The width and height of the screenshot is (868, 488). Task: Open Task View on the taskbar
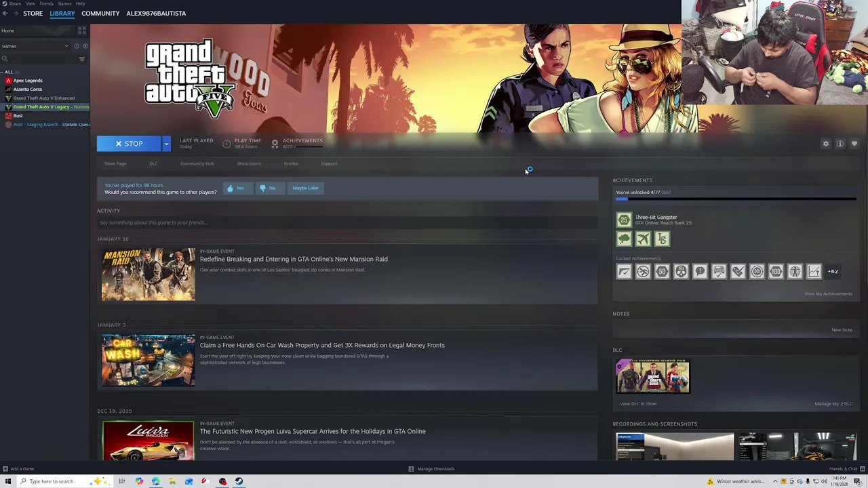coord(122,481)
